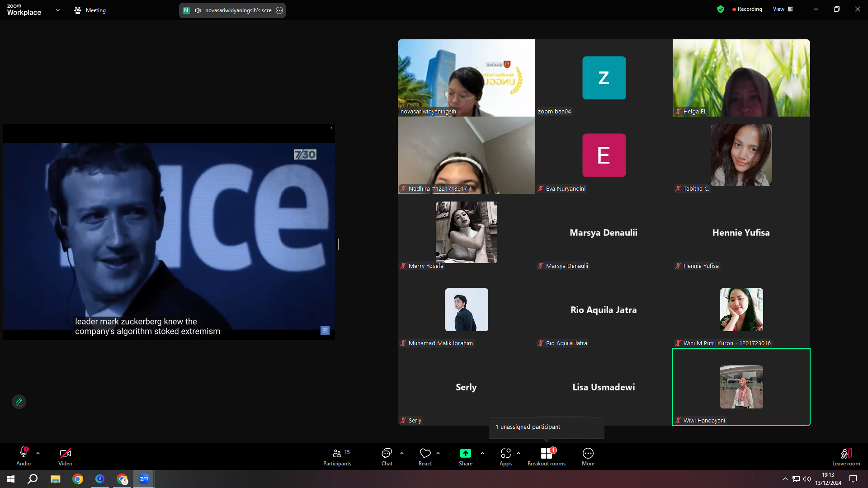Select Tabitha C.'s profile photo
Viewport: 868px width, 488px height.
click(741, 155)
